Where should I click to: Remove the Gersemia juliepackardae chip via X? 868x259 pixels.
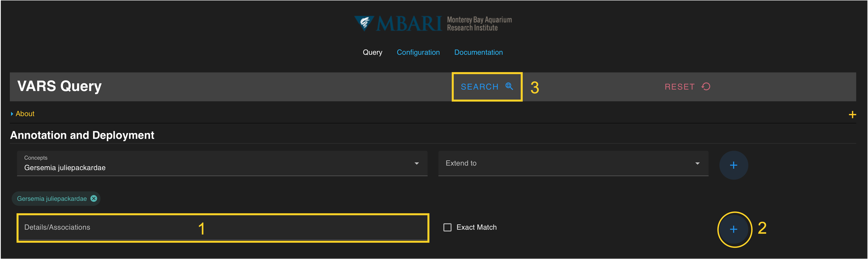(x=94, y=198)
